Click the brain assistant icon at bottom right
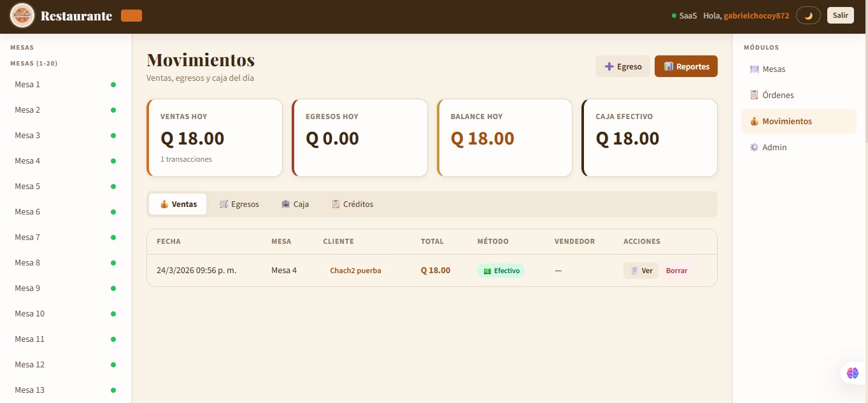Viewport: 868px width, 403px height. (853, 373)
